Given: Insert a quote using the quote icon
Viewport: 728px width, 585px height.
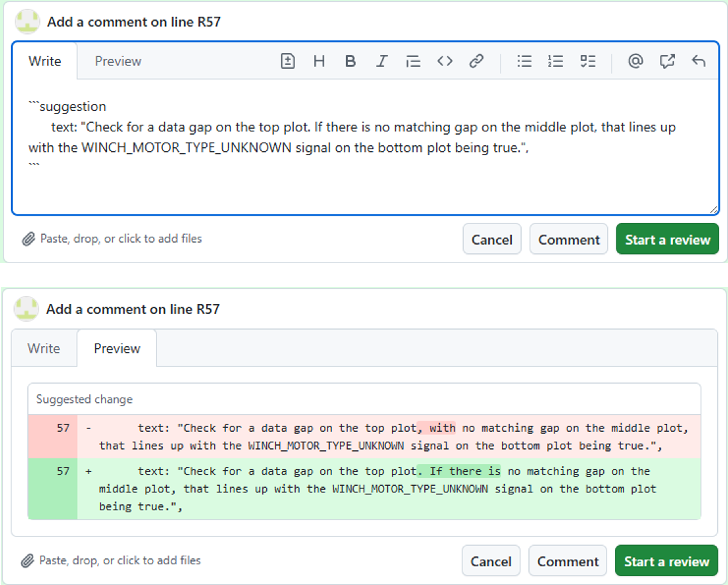Looking at the screenshot, I should (x=413, y=61).
